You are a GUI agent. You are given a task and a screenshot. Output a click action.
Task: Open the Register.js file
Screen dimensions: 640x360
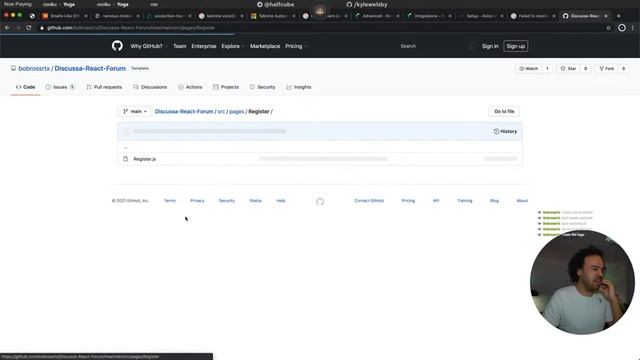(144, 159)
